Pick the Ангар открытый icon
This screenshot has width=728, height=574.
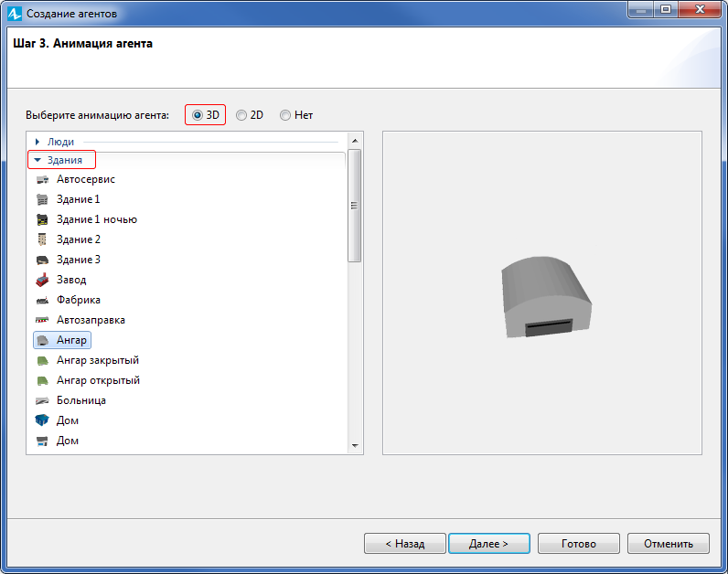click(42, 380)
